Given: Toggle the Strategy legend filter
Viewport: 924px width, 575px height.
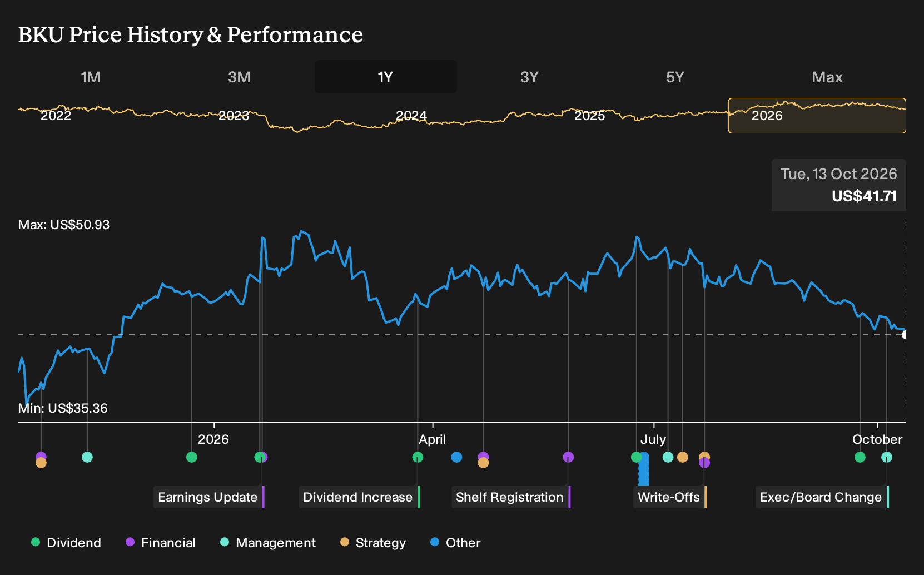Looking at the screenshot, I should pos(373,543).
